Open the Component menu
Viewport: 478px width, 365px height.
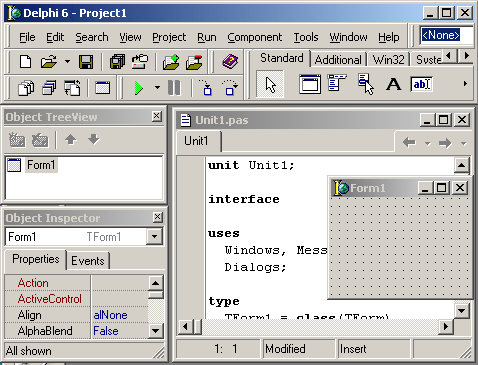coord(255,37)
